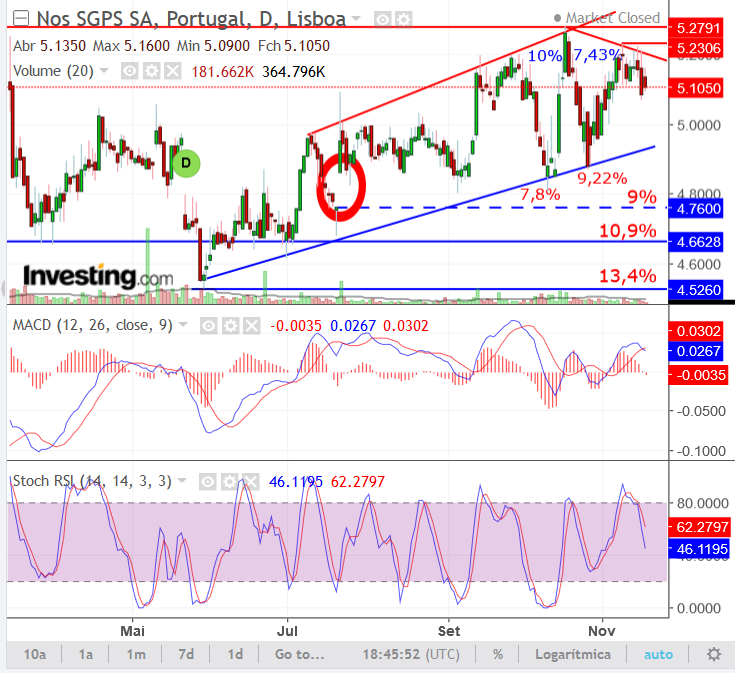Screen dimensions: 735x673
Task: Toggle the % percentage scale
Action: (x=498, y=654)
